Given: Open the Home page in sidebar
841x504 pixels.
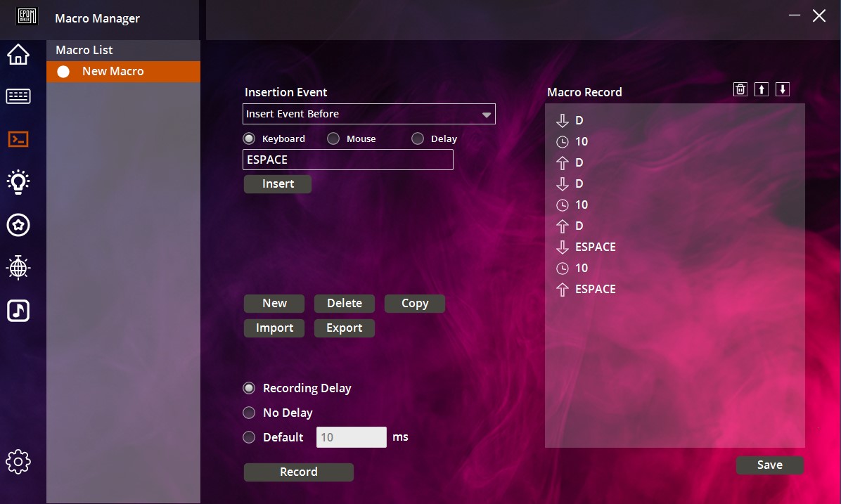Looking at the screenshot, I should (18, 54).
